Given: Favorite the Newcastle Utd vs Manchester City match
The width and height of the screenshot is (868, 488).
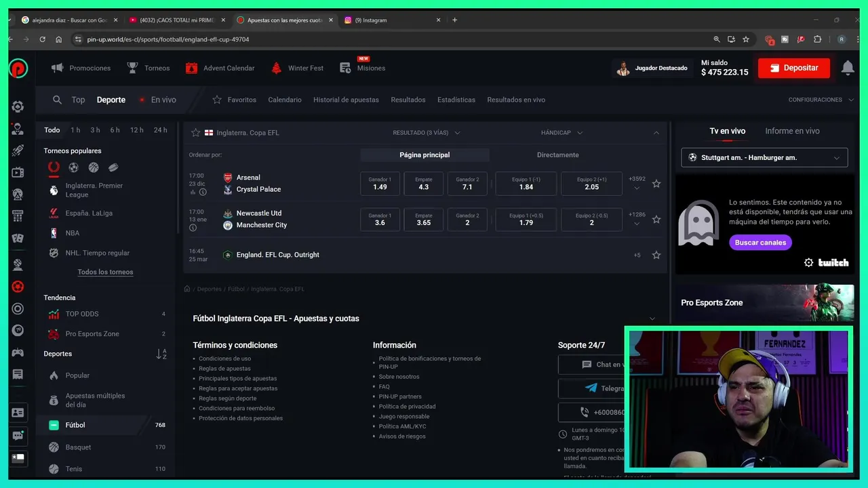Looking at the screenshot, I should point(656,220).
